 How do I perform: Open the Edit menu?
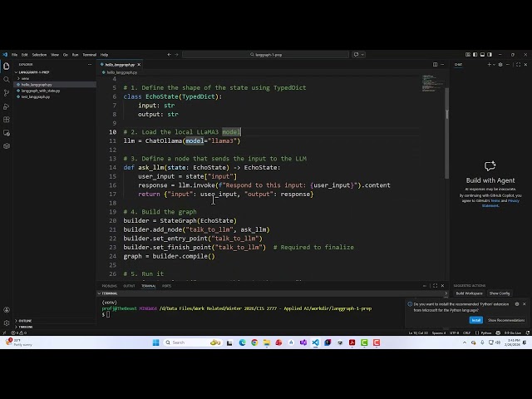pyautogui.click(x=24, y=55)
